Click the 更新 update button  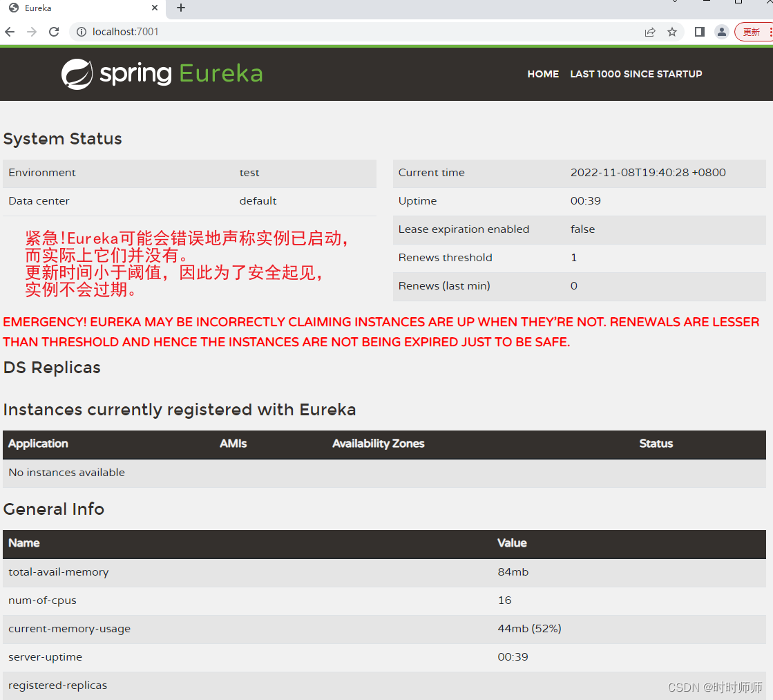[x=753, y=32]
